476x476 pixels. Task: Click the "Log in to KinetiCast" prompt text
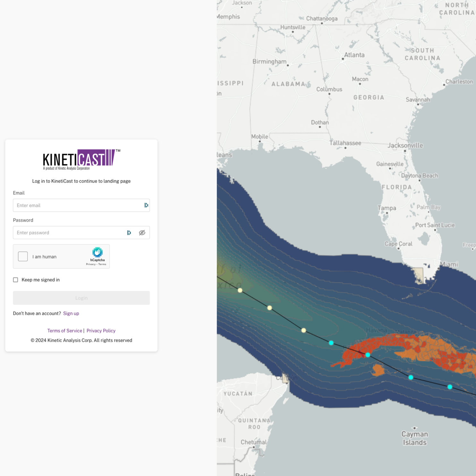pos(81,181)
